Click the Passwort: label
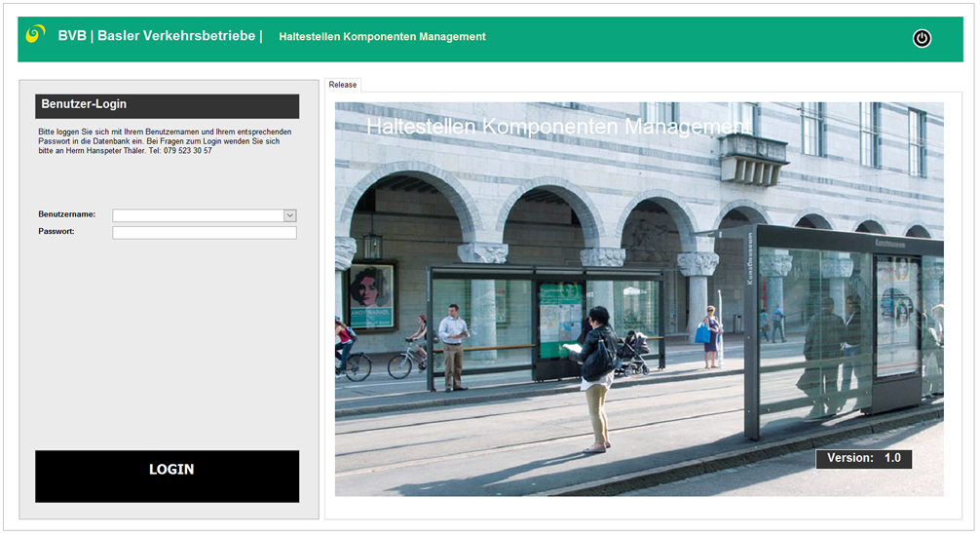The height and width of the screenshot is (535, 980). click(57, 231)
